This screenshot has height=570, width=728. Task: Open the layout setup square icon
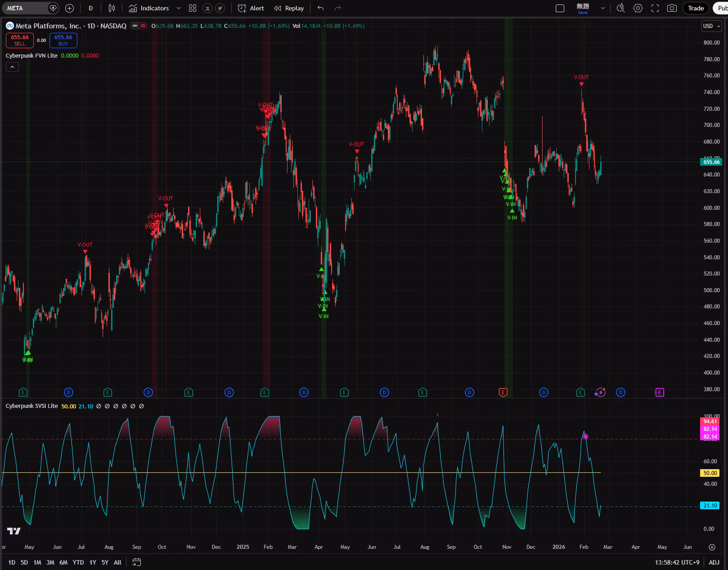coord(560,8)
